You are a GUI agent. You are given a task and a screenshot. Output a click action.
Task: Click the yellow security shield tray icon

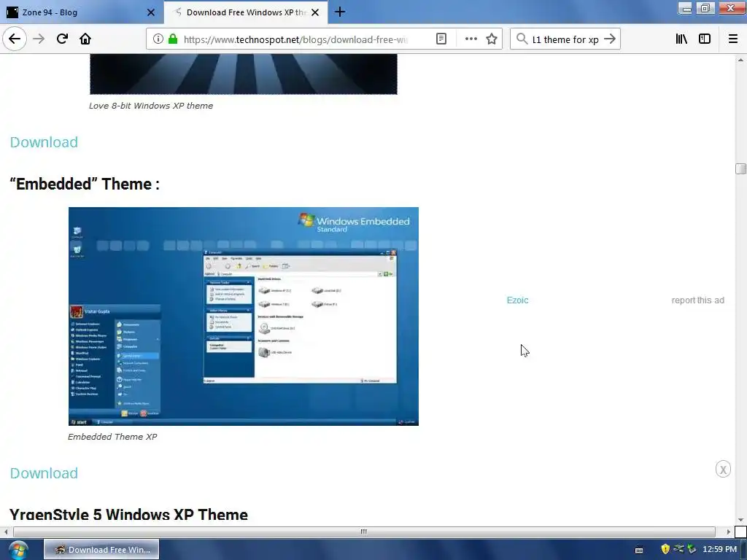click(x=665, y=550)
